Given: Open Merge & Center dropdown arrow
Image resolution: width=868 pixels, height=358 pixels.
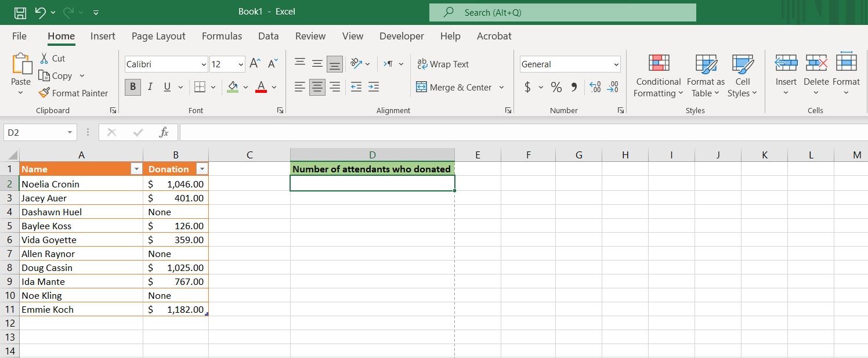Looking at the screenshot, I should [x=501, y=88].
